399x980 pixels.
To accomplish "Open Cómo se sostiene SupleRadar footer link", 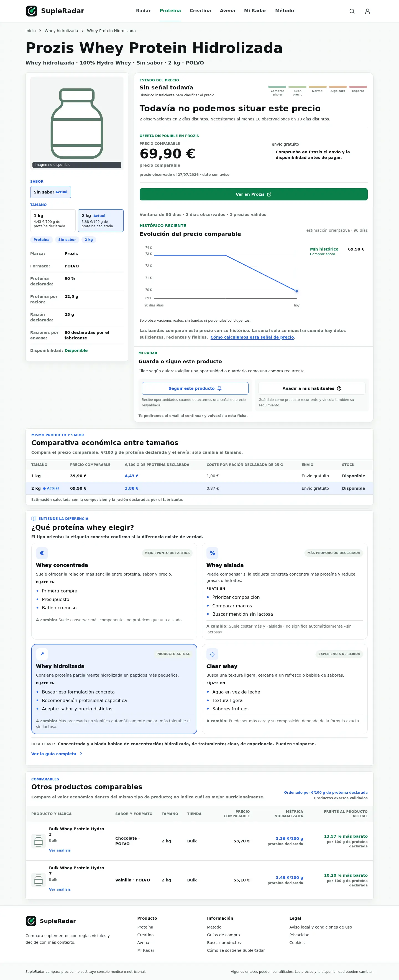I will (x=236, y=950).
